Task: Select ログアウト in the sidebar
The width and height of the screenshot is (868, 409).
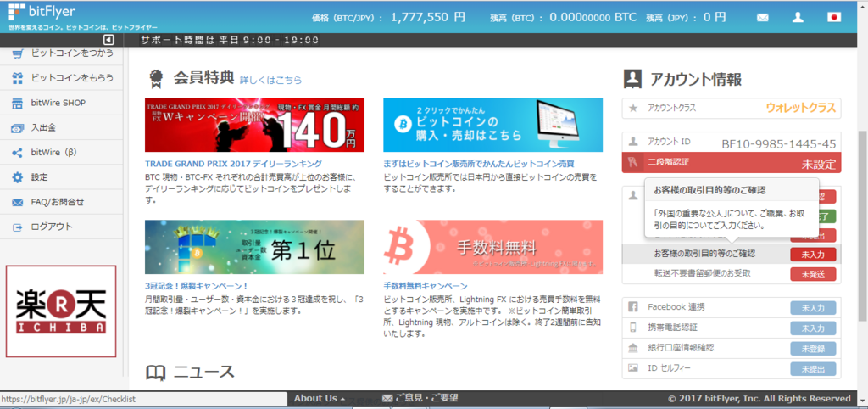Action: pos(52,227)
